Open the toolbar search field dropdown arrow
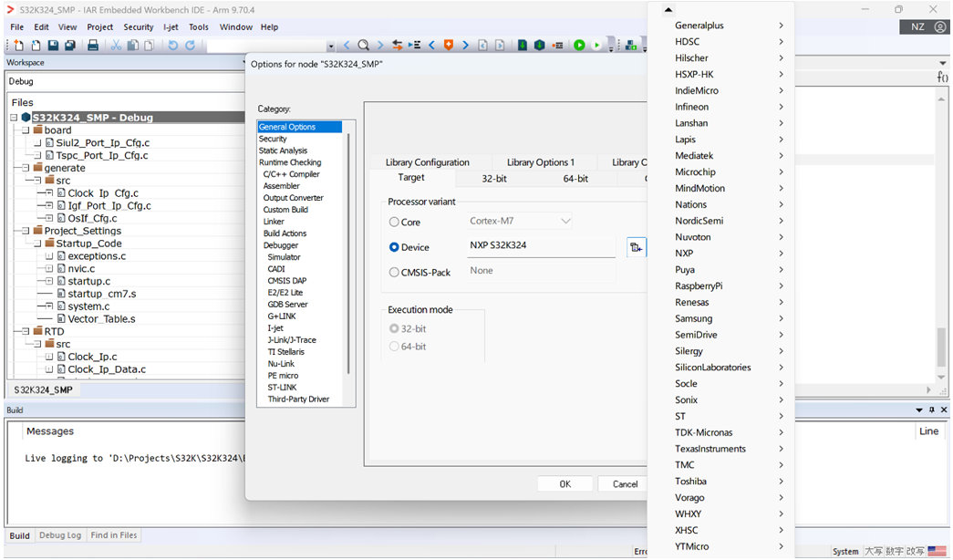The width and height of the screenshot is (953, 560). [x=331, y=46]
